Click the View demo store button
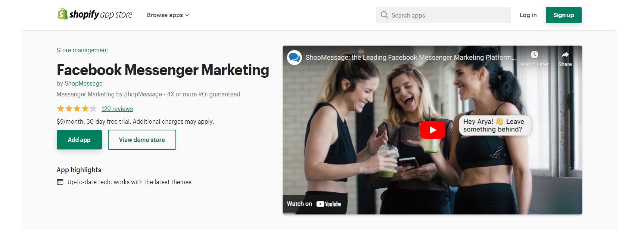The width and height of the screenshot is (644, 238). point(142,140)
